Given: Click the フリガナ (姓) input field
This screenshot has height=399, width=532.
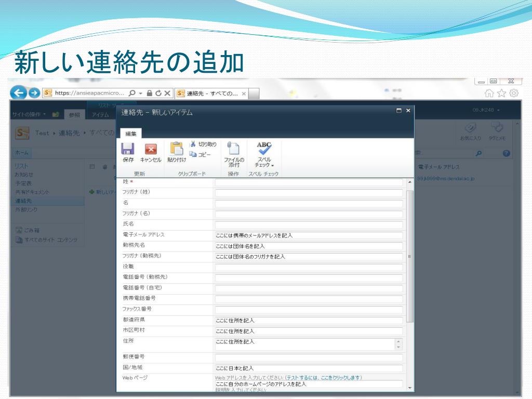Looking at the screenshot, I should tap(309, 193).
